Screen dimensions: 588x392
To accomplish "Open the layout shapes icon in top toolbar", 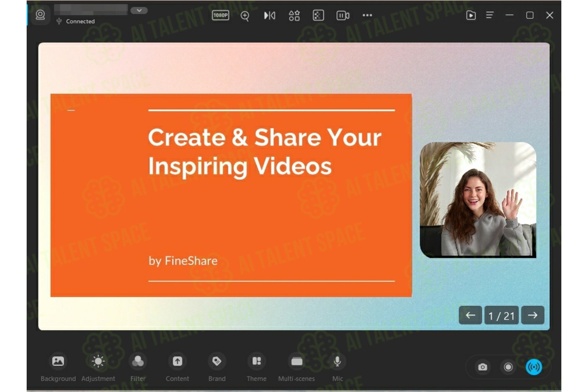I will tap(294, 15).
